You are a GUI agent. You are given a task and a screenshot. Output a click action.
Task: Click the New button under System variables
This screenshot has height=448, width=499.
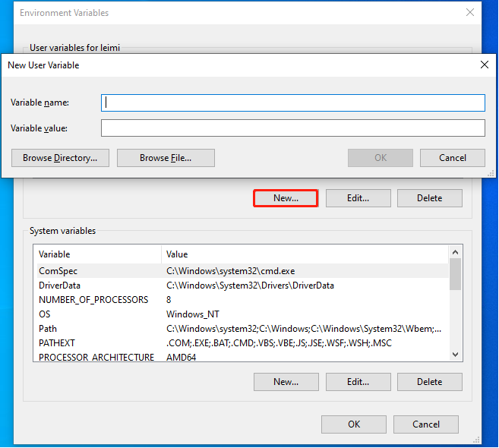(x=286, y=382)
